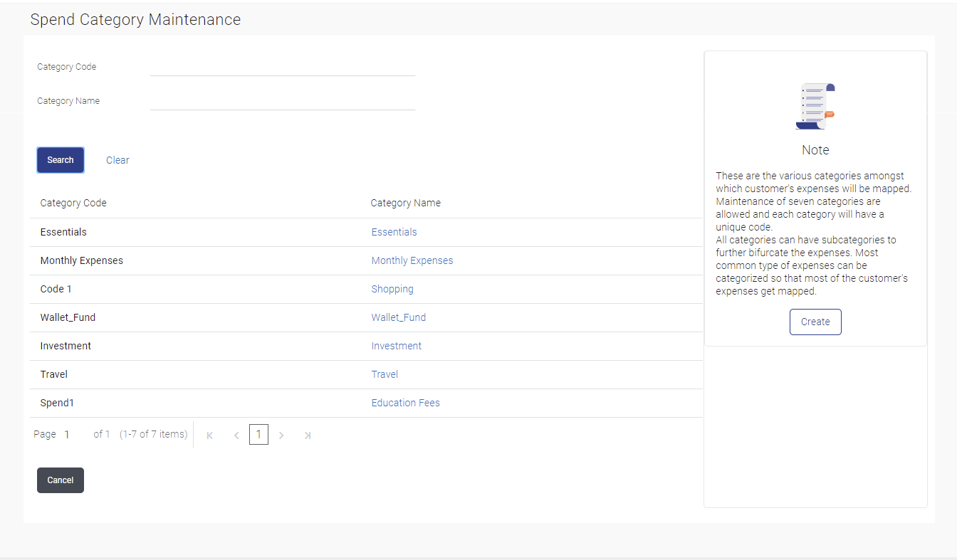957x560 pixels.
Task: Open the Shopping category link
Action: point(392,289)
